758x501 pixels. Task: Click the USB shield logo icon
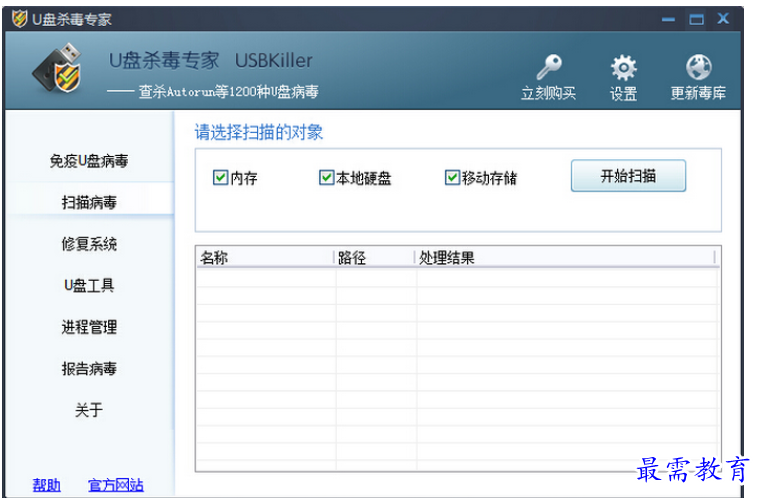click(57, 68)
